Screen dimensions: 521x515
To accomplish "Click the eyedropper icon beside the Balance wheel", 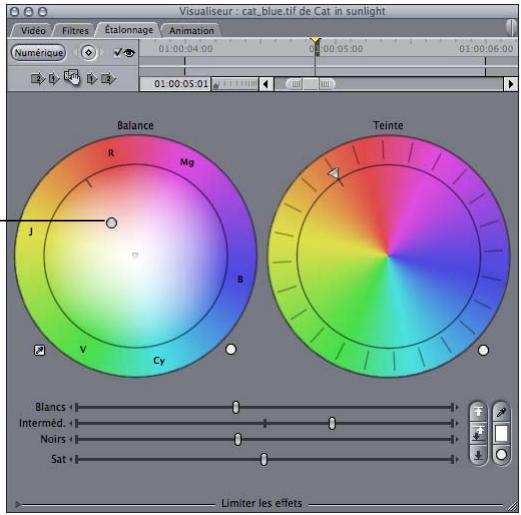I will tap(40, 350).
